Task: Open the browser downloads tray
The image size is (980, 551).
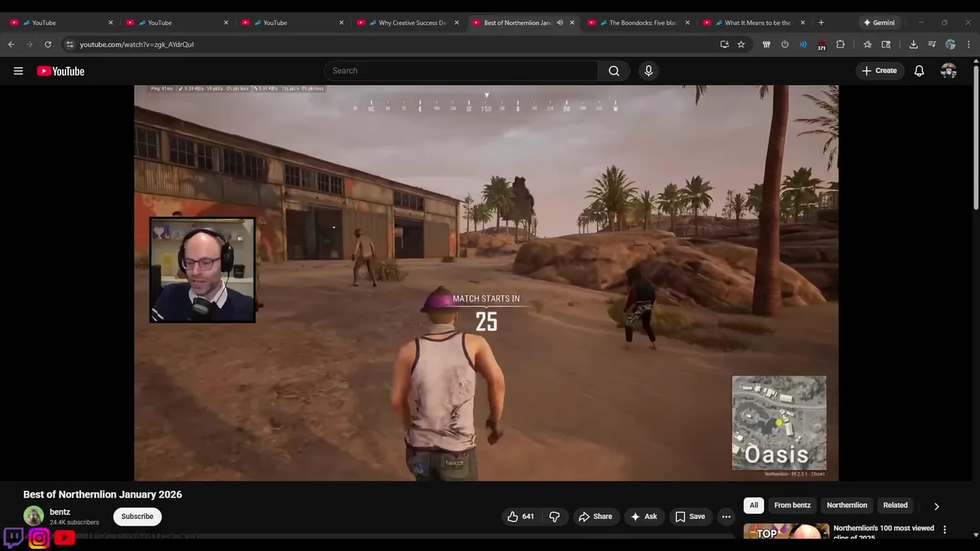Action: tap(913, 44)
